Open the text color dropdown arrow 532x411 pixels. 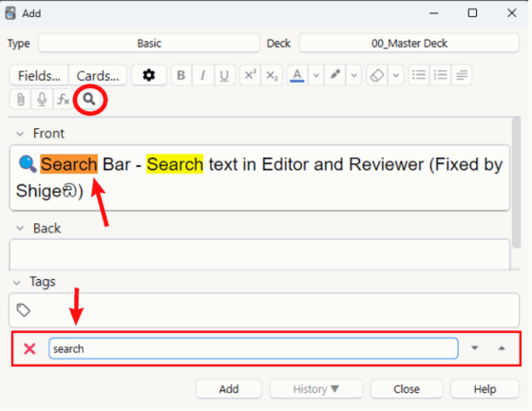[315, 75]
